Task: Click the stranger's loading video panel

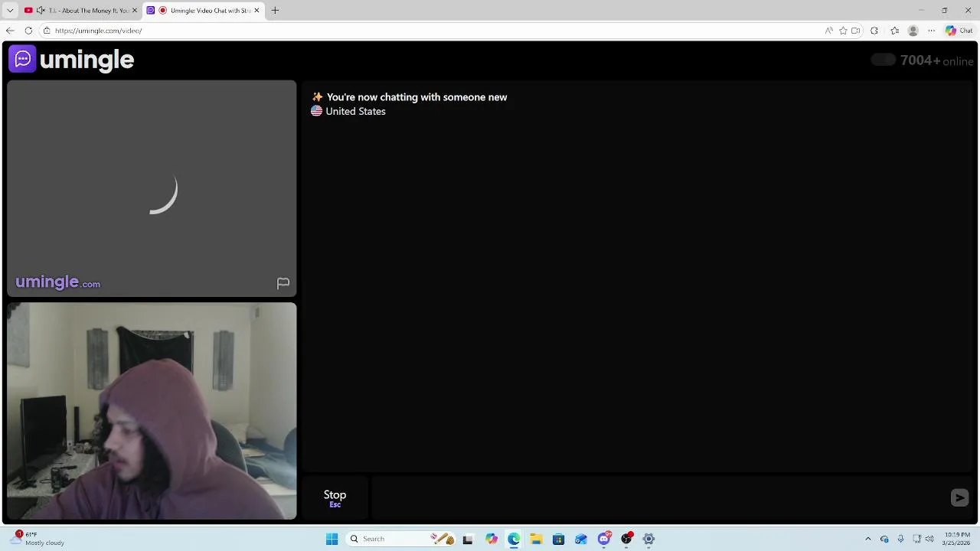Action: [x=152, y=188]
